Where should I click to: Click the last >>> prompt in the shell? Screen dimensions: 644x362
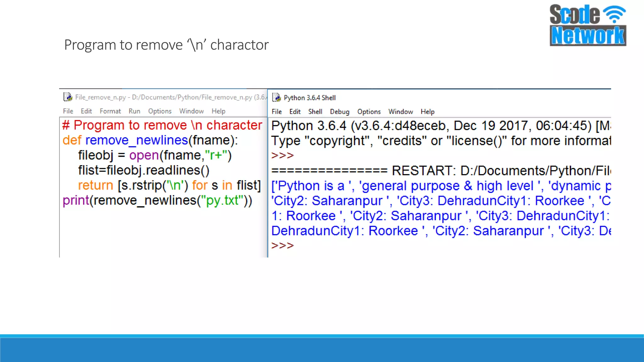(x=282, y=245)
